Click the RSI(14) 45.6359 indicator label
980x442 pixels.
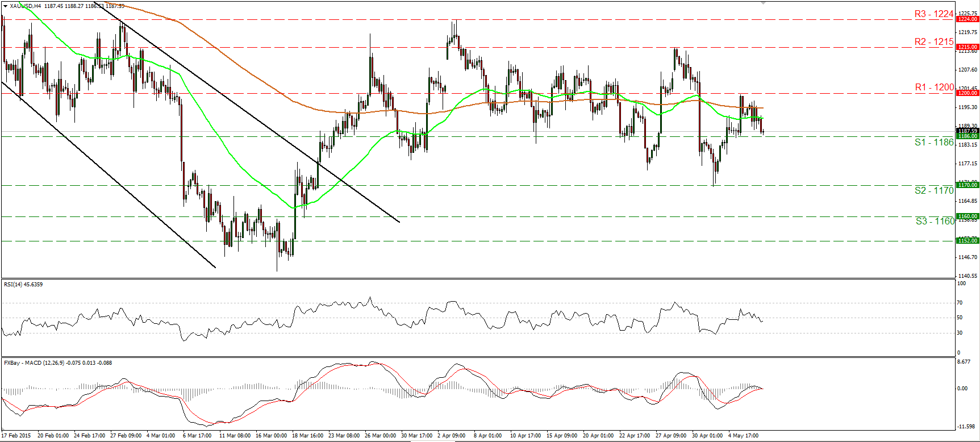point(23,285)
